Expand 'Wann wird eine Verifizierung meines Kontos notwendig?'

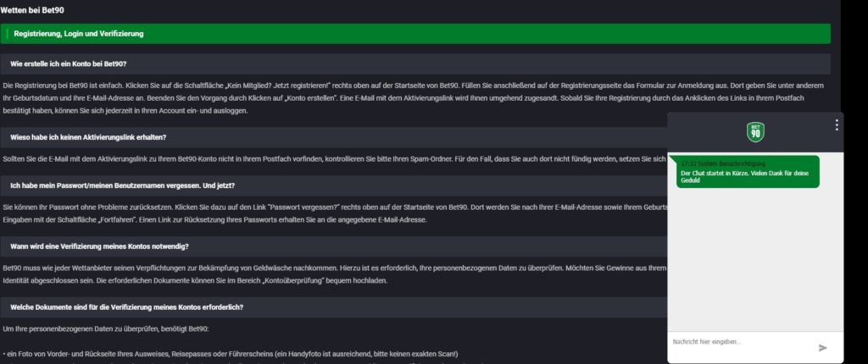(x=334, y=246)
